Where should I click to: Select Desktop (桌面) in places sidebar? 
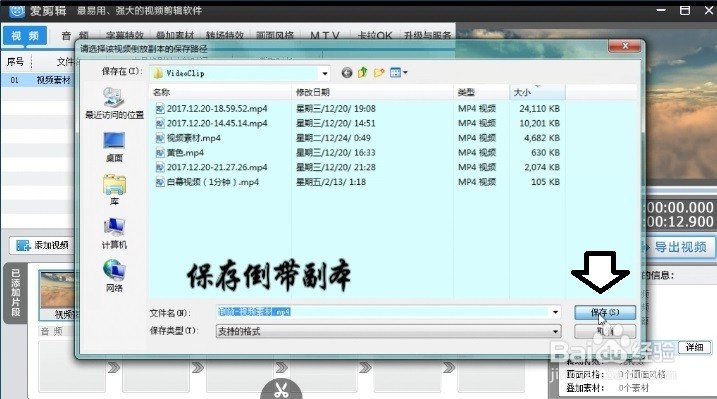[x=114, y=147]
